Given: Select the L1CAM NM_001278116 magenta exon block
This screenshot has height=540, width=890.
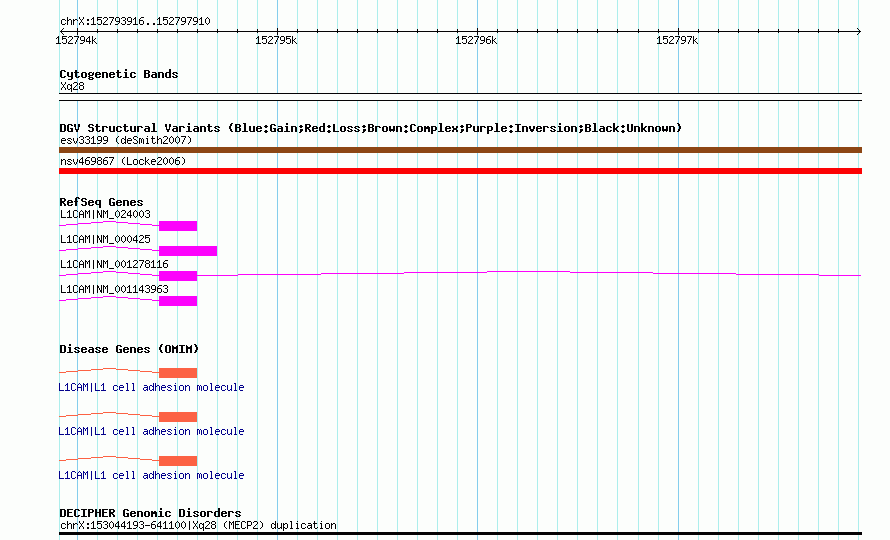Looking at the screenshot, I should pyautogui.click(x=178, y=276).
